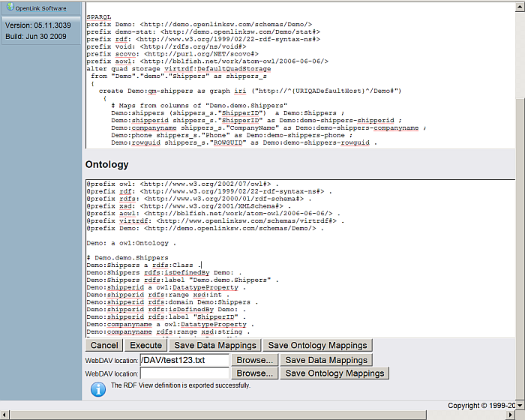Click the vertical scrollbar down arrow
The width and height of the screenshot is (525, 420).
[520, 404]
